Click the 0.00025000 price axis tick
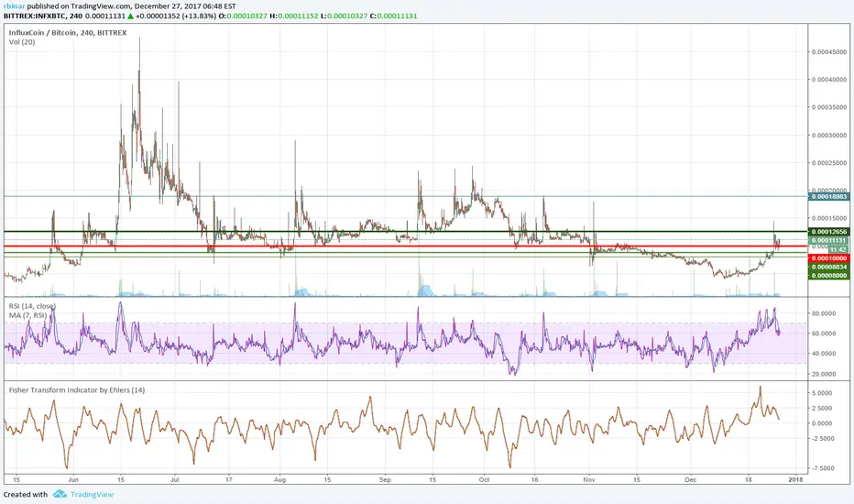The height and width of the screenshot is (504, 854). point(829,163)
